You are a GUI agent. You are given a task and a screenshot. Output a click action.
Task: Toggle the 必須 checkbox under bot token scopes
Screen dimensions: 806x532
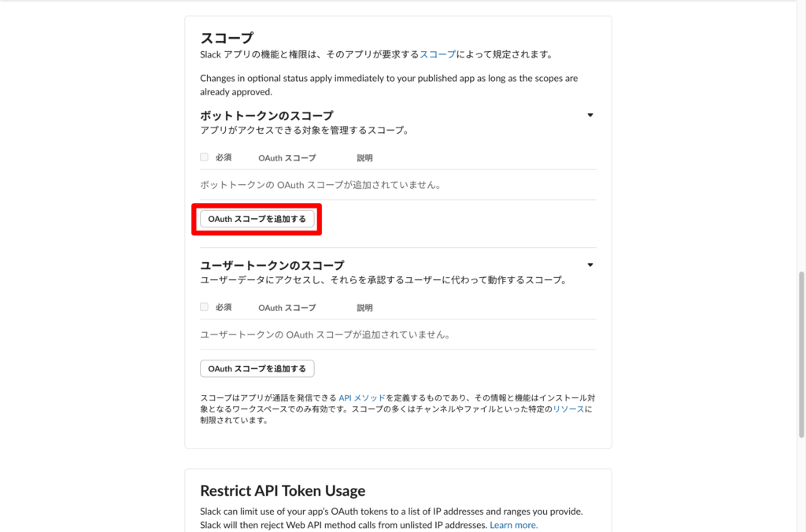click(x=205, y=157)
